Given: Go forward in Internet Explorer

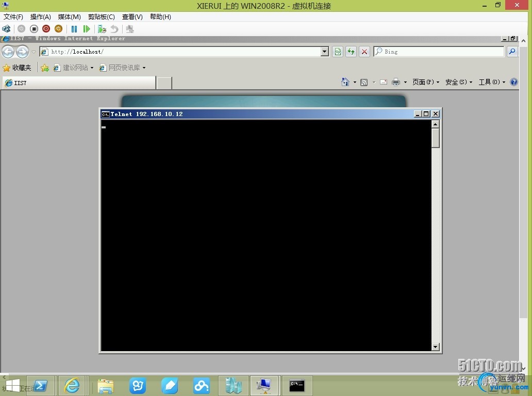Looking at the screenshot, I should pyautogui.click(x=22, y=52).
